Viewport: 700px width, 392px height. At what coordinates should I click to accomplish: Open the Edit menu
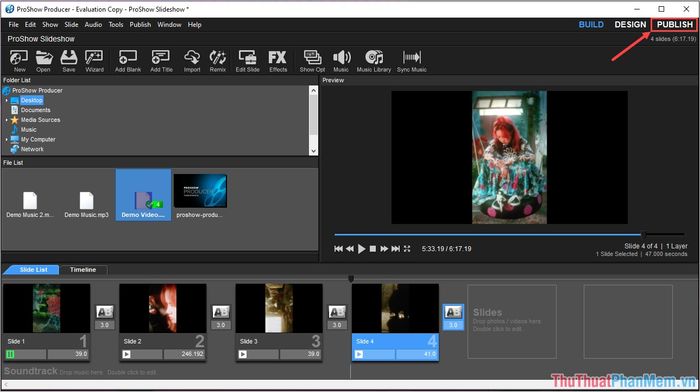pyautogui.click(x=30, y=25)
